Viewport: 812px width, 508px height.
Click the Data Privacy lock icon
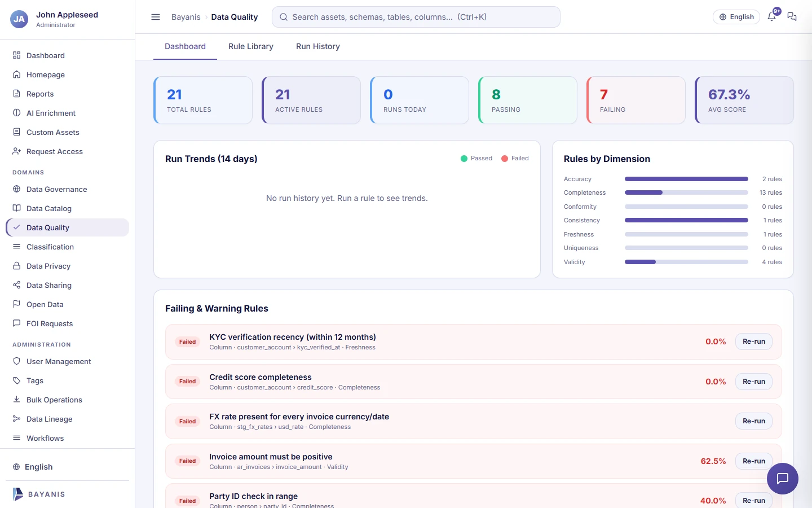click(17, 266)
